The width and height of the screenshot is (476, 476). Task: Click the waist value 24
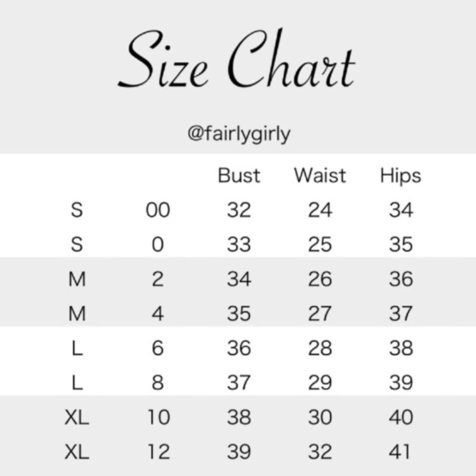click(320, 210)
